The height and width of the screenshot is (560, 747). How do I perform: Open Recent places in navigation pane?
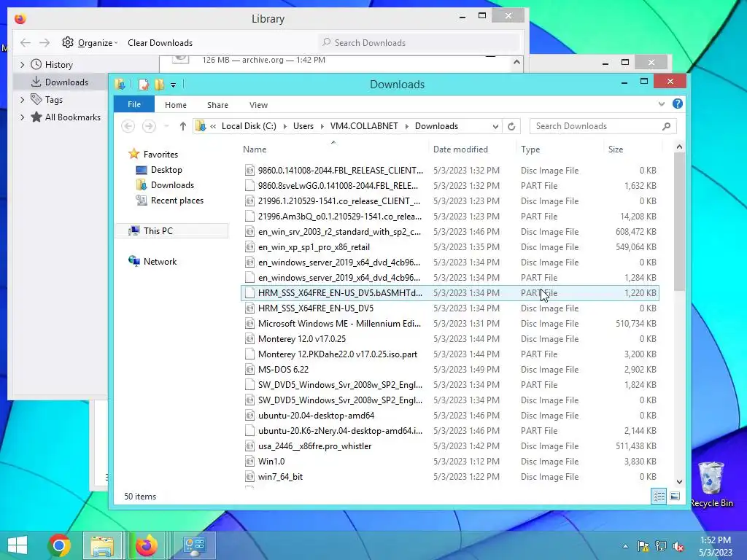point(177,201)
